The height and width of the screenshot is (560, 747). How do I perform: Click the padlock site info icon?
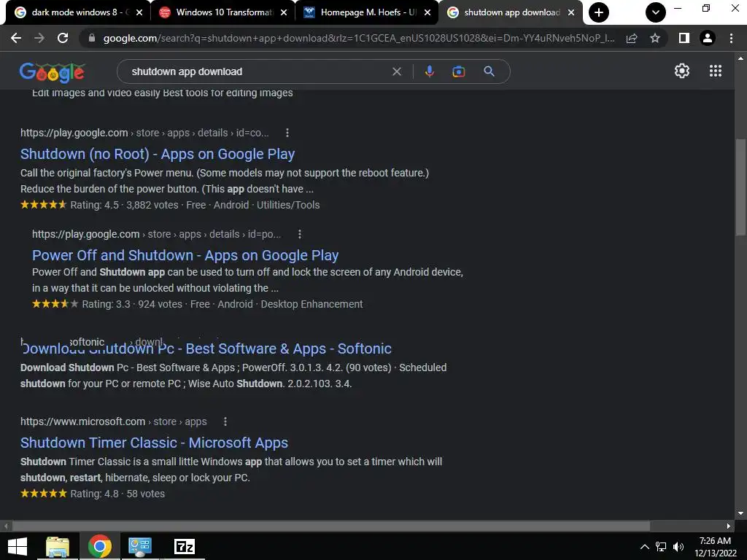click(x=92, y=38)
